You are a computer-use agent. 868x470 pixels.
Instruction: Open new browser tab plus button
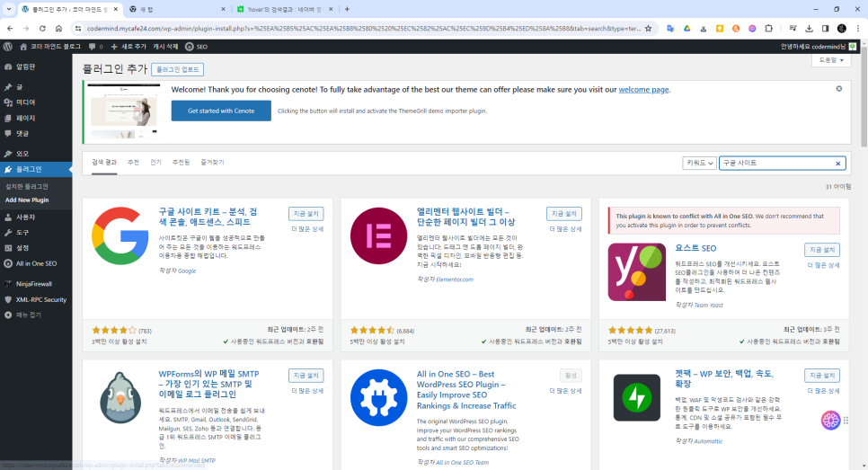[347, 9]
